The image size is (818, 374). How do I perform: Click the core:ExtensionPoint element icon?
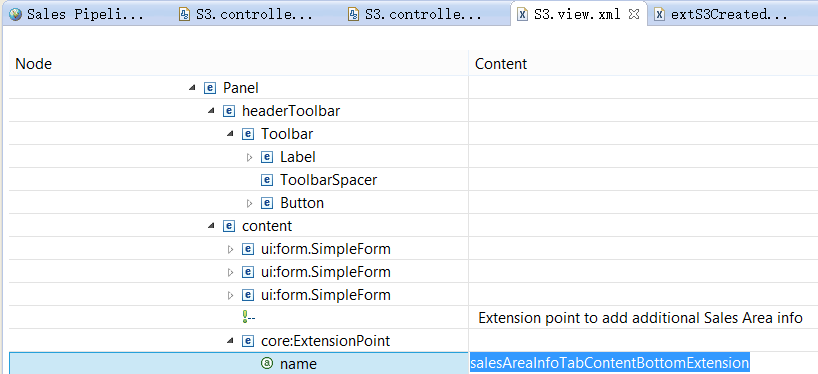pyautogui.click(x=247, y=341)
